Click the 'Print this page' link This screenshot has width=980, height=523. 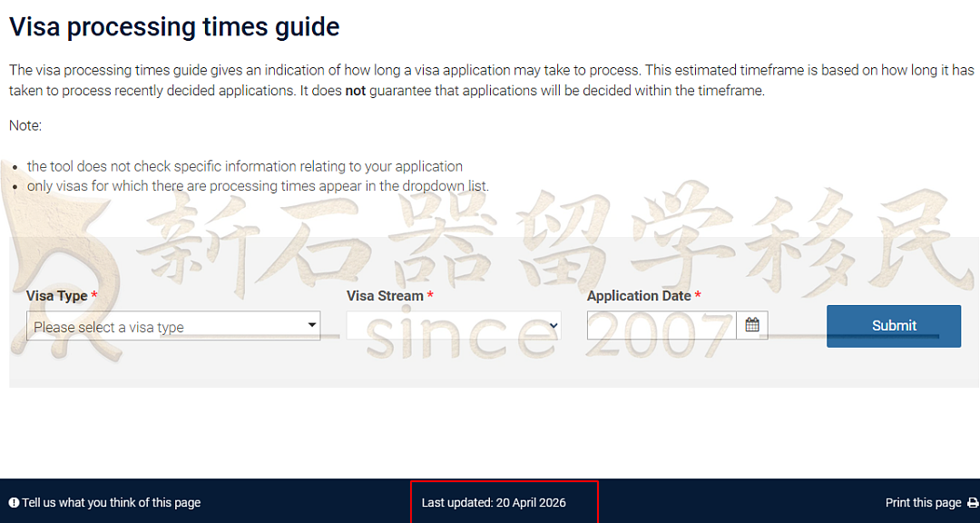(x=923, y=502)
